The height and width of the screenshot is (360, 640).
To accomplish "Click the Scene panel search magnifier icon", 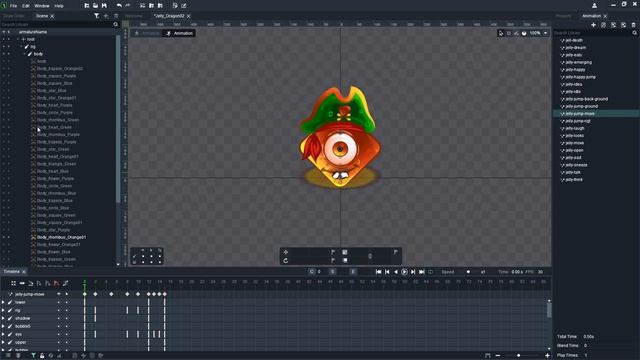I will coord(116,24).
